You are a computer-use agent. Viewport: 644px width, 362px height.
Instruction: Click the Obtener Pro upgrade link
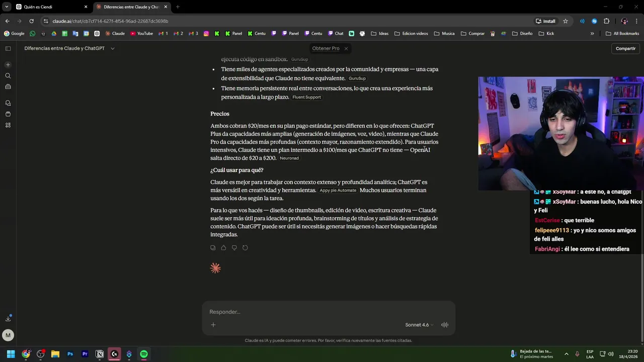pyautogui.click(x=326, y=48)
